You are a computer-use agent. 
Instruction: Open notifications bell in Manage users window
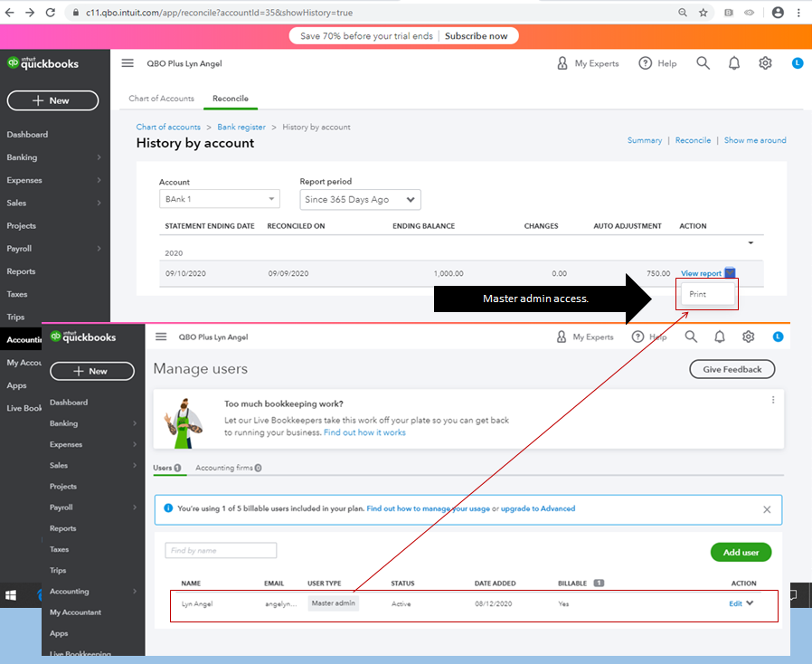(719, 337)
